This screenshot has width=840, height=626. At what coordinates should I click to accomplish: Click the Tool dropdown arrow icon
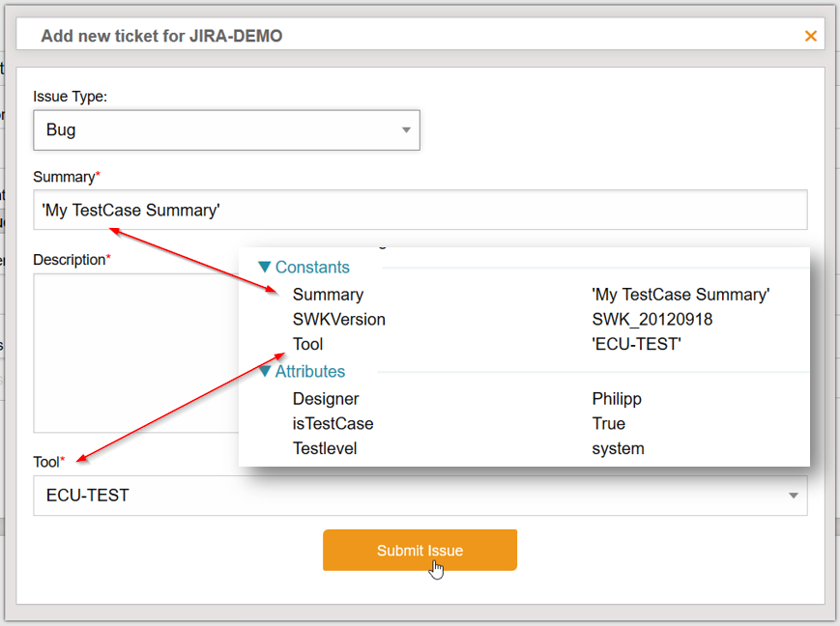pos(794,496)
